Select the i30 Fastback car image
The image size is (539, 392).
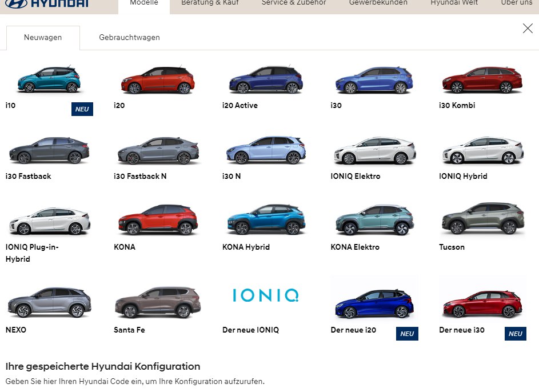[49, 150]
